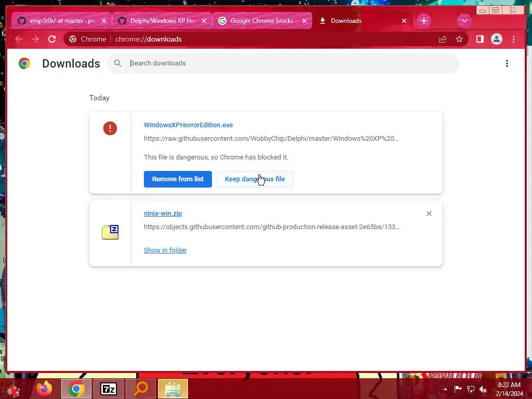Screen dimensions: 532x399
Task: Close the Google Chrome blocks tab
Action: pos(304,21)
